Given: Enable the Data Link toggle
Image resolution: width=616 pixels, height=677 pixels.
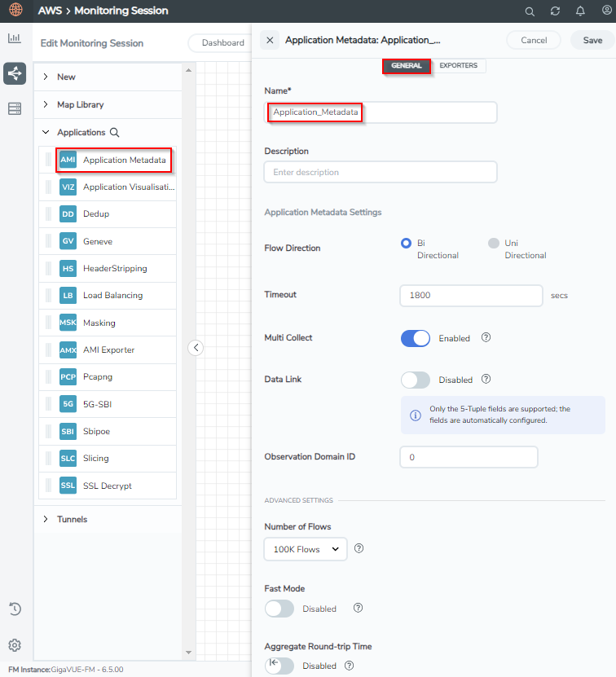Looking at the screenshot, I should coord(415,380).
